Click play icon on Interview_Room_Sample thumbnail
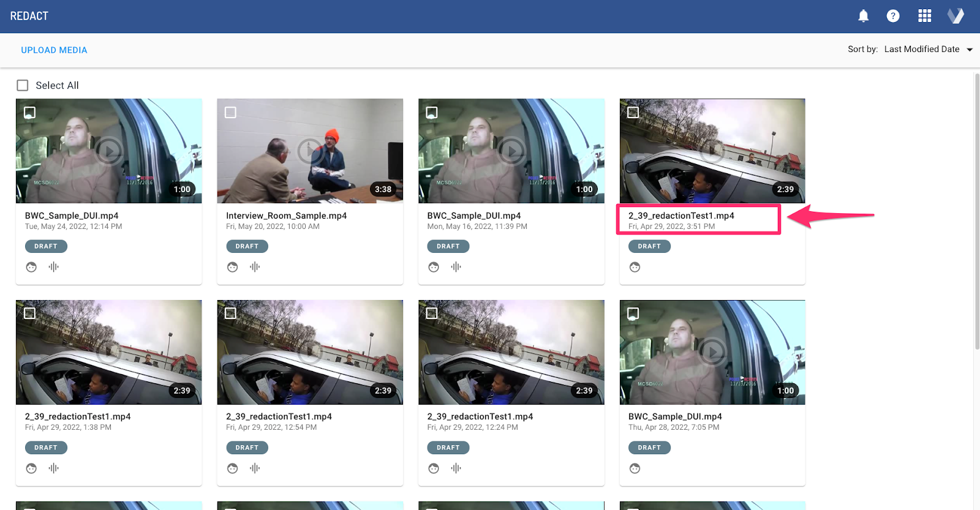Screen dimensions: 980x510 click(309, 151)
